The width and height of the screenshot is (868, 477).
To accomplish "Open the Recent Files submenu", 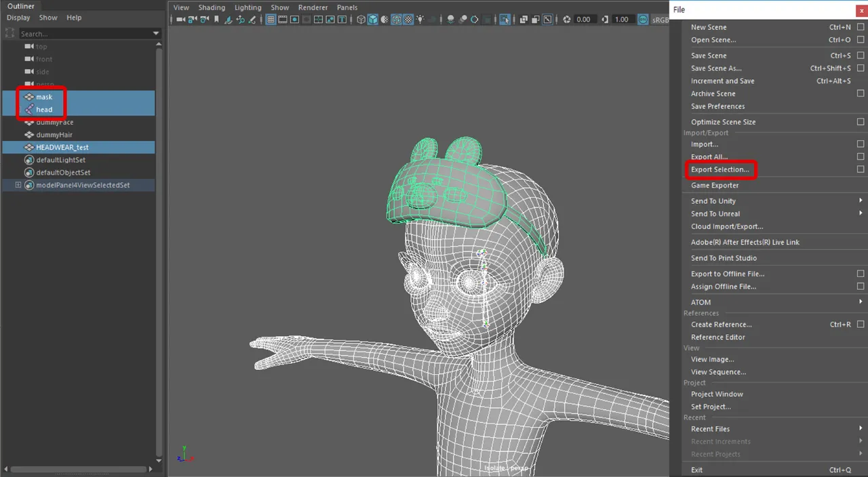I will (x=709, y=429).
